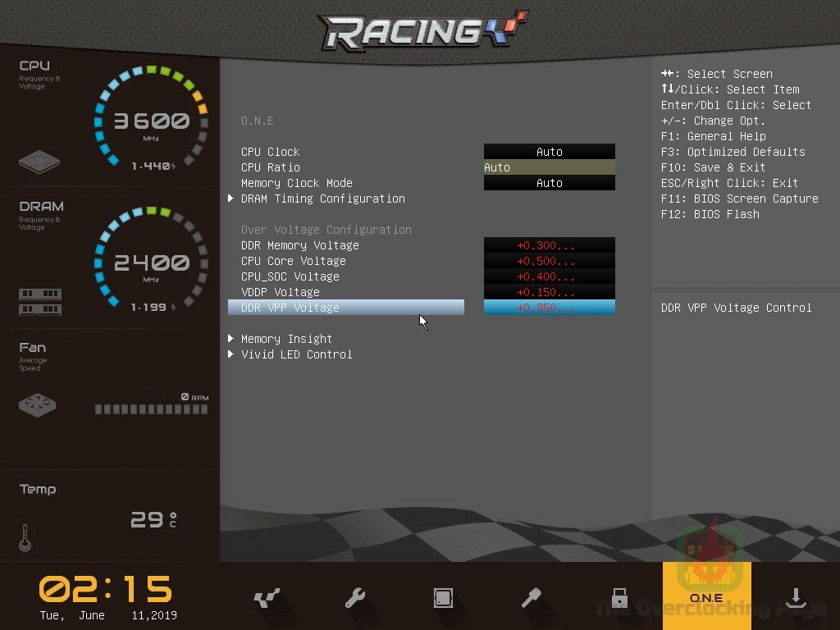Click the Fan speed gauge icon
This screenshot has height=630, width=840.
pos(37,404)
